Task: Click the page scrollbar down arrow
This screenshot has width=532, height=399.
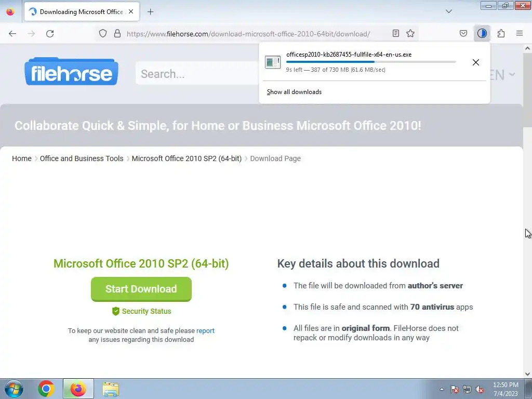Action: (528, 374)
